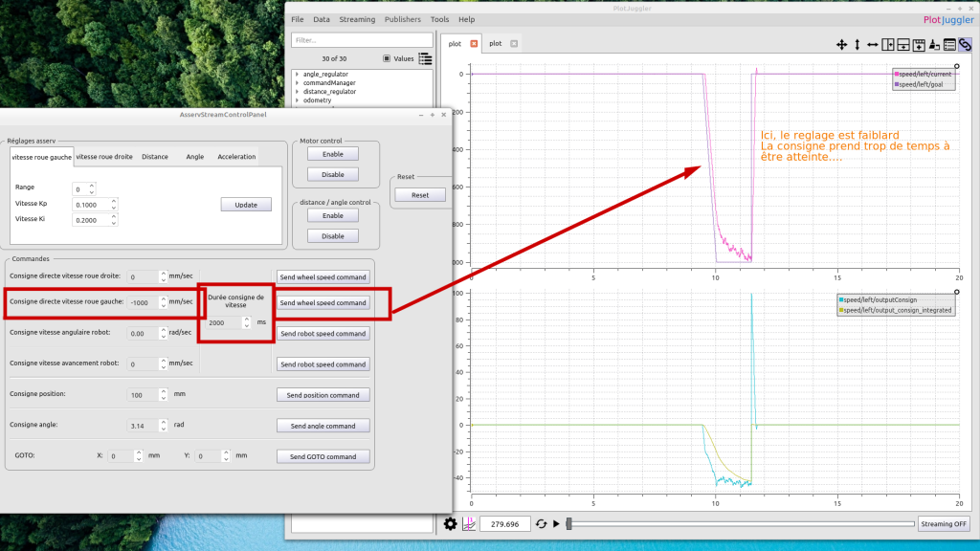The height and width of the screenshot is (551, 980).
Task: Open the File menu in PlotJuggler
Action: (x=298, y=19)
